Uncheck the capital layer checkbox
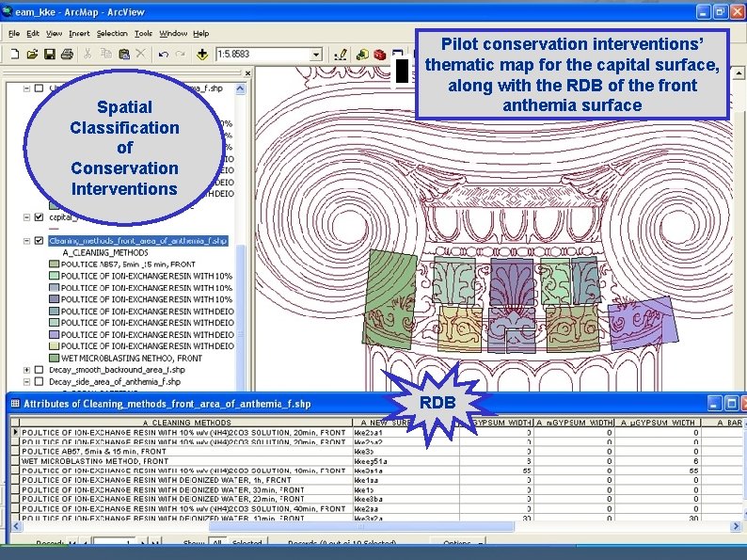 pyautogui.click(x=40, y=217)
